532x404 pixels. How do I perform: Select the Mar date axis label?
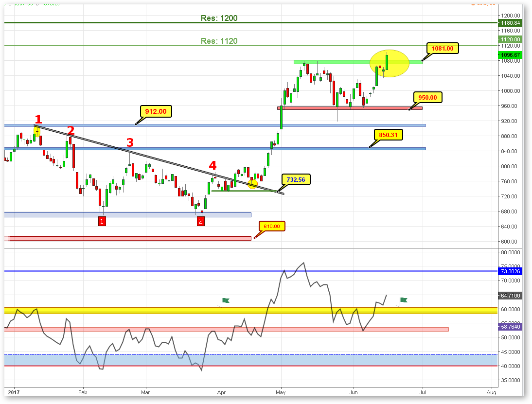point(145,392)
